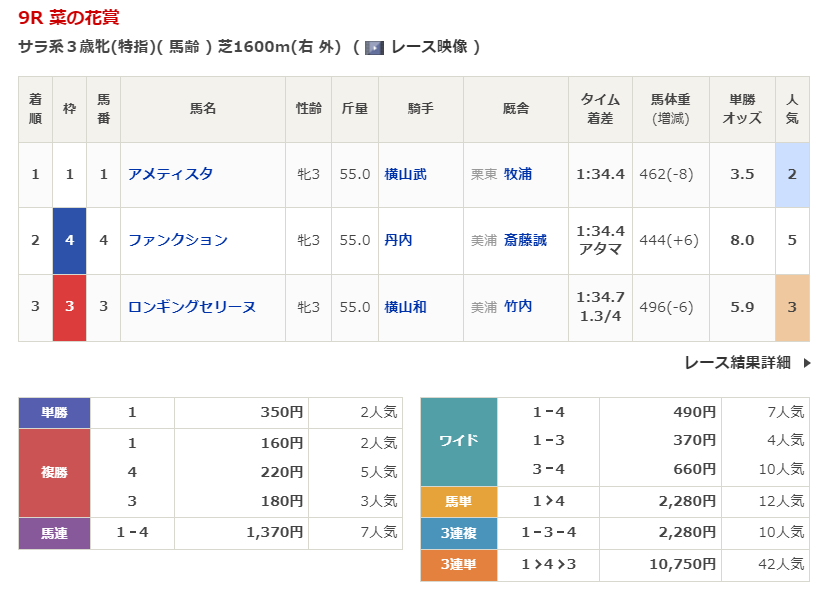Click the race video icon
827x590 pixels.
click(x=374, y=47)
